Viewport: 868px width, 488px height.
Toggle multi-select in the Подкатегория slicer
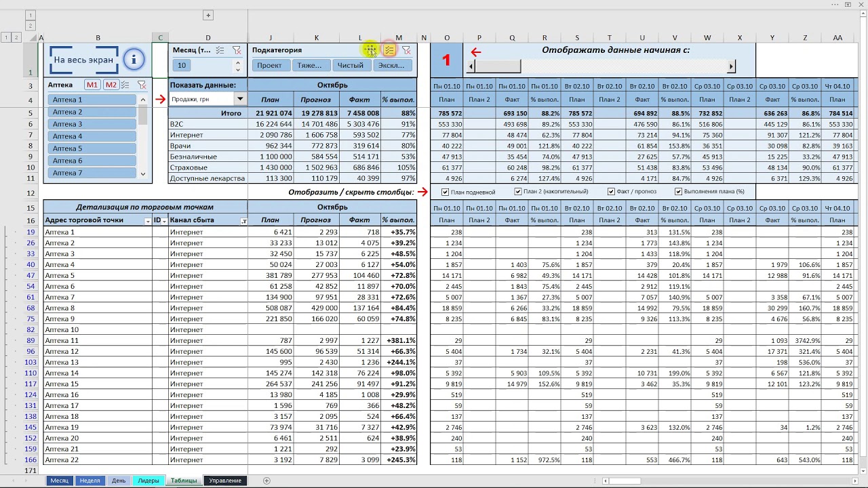(389, 50)
